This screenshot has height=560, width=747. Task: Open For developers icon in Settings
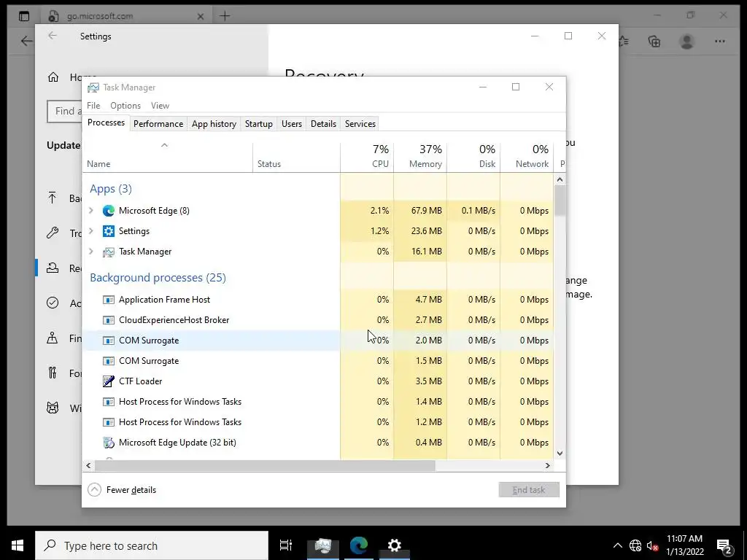pyautogui.click(x=53, y=373)
